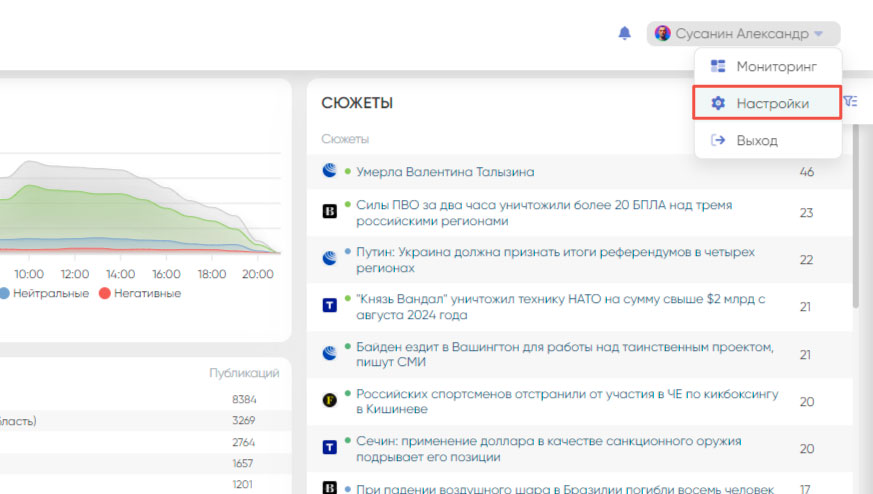The height and width of the screenshot is (494, 873).
Task: Open story about Путин and referendum results
Action: click(x=555, y=260)
